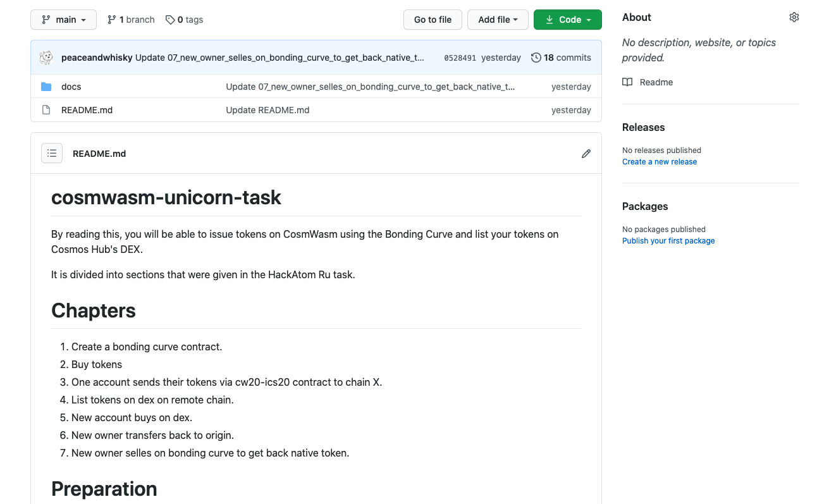Open commit hash 0528491
Image resolution: width=817 pixels, height=504 pixels.
click(x=460, y=58)
